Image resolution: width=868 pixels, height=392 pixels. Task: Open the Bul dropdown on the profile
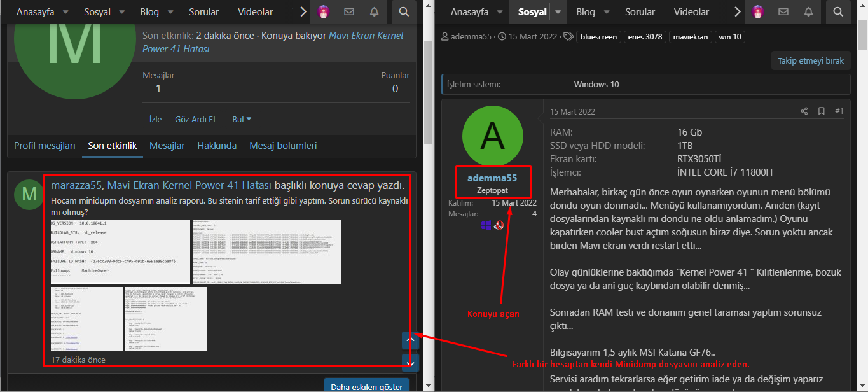tap(242, 119)
